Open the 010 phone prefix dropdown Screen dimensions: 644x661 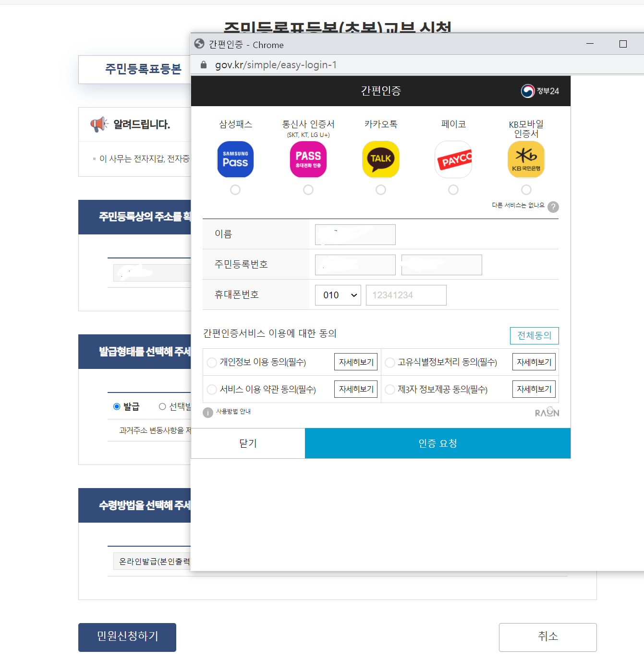338,295
